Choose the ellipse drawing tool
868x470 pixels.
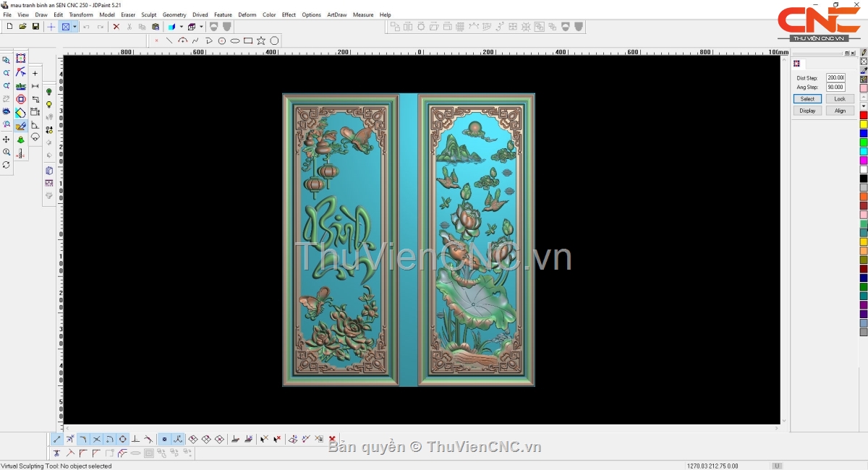[235, 40]
